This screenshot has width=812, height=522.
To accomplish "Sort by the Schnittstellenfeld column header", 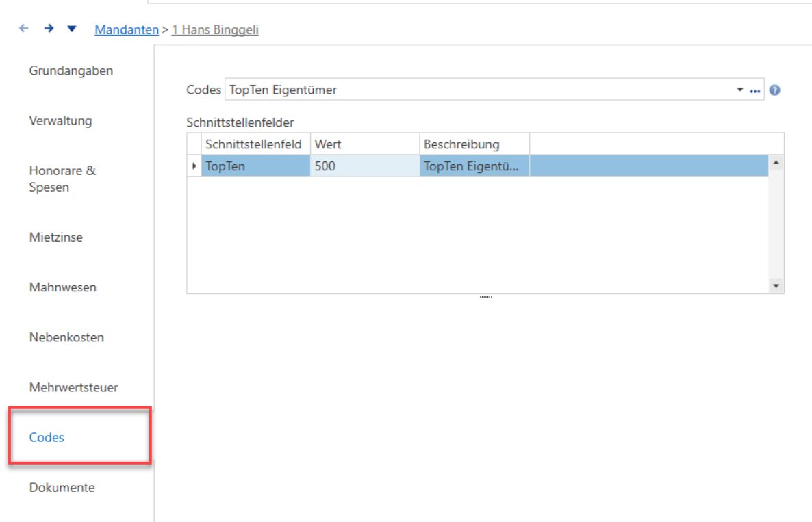I will (x=256, y=144).
